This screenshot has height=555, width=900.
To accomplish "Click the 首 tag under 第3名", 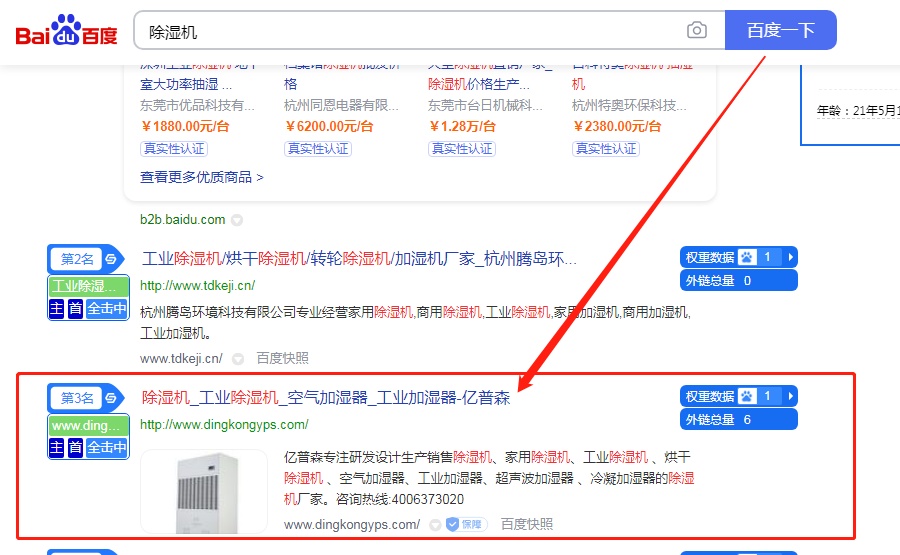I will pos(76,448).
